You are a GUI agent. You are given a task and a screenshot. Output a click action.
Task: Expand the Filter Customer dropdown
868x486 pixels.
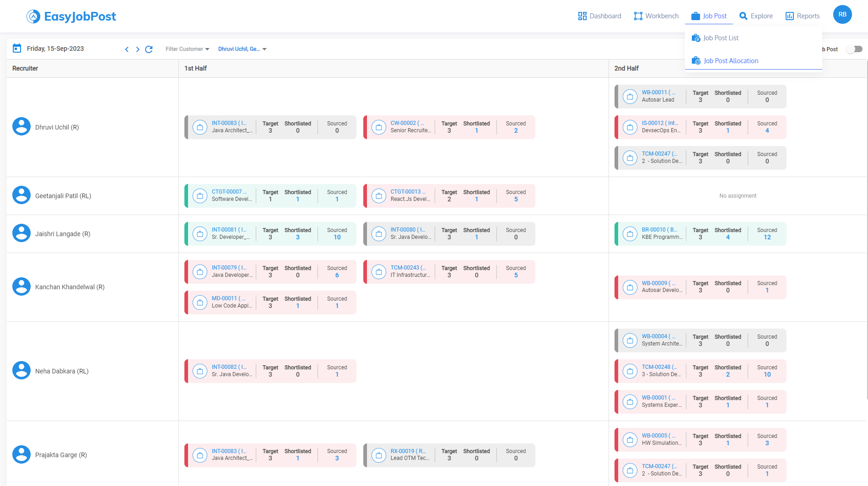pyautogui.click(x=187, y=49)
